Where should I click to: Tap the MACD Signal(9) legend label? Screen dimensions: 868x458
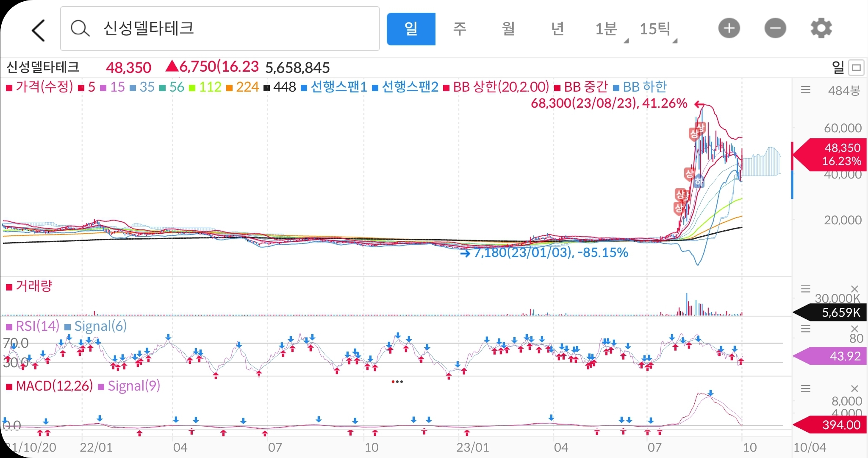[x=129, y=386]
